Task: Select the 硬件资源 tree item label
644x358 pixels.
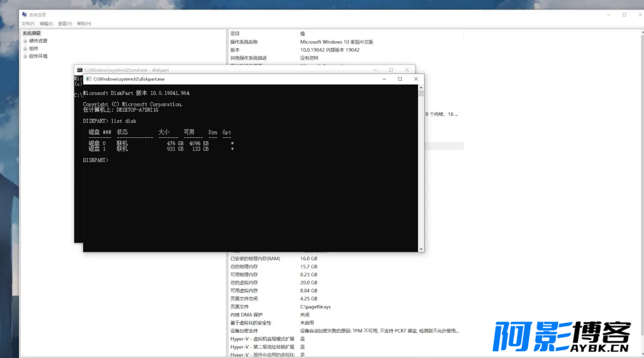Action: pyautogui.click(x=38, y=41)
